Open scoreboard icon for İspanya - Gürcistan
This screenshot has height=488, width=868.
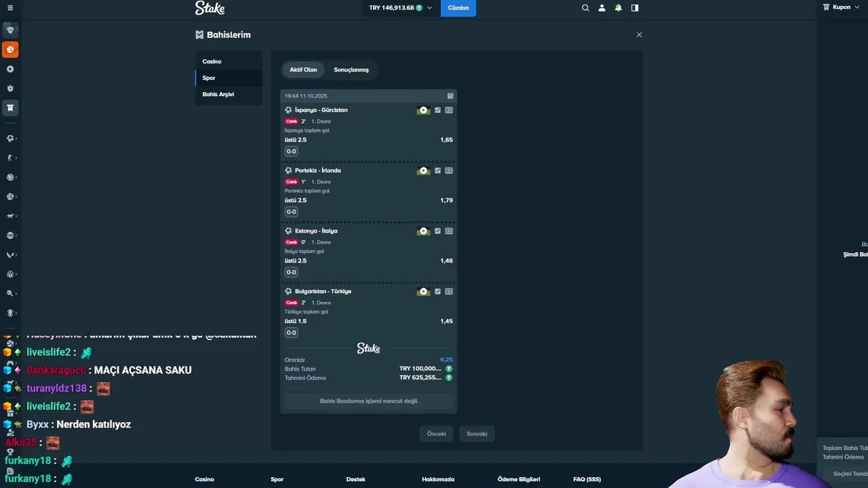point(449,110)
